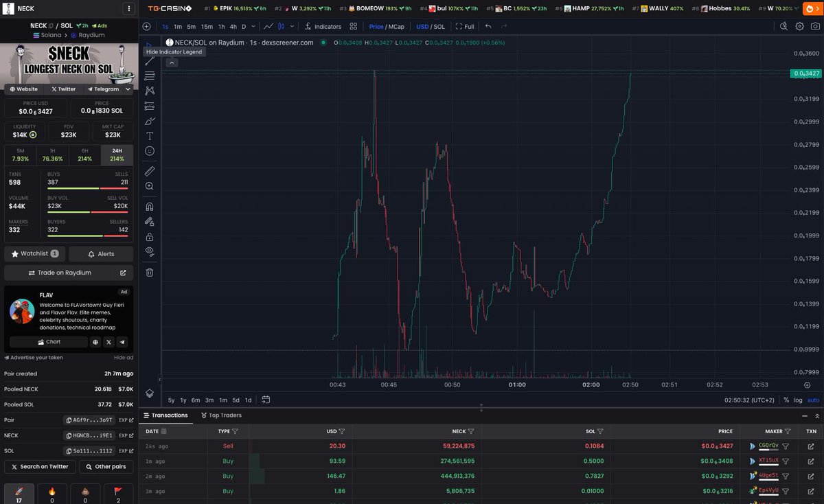Screen dimensions: 824x504
Task: Open Advertise your token link
Action: pos(34,358)
